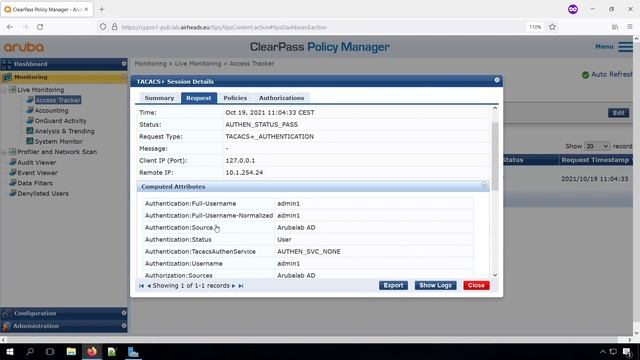
Task: Click the purple mask extension icon
Action: pos(573,9)
